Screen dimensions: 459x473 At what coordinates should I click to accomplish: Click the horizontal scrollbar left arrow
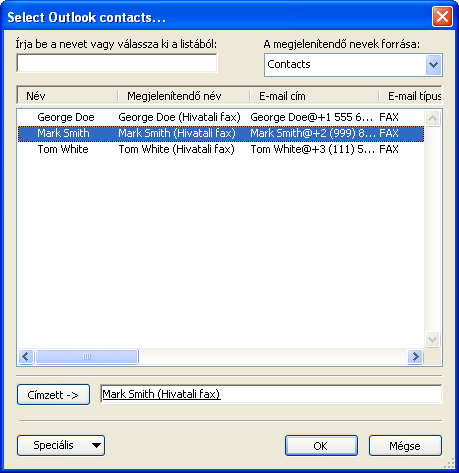pos(26,357)
